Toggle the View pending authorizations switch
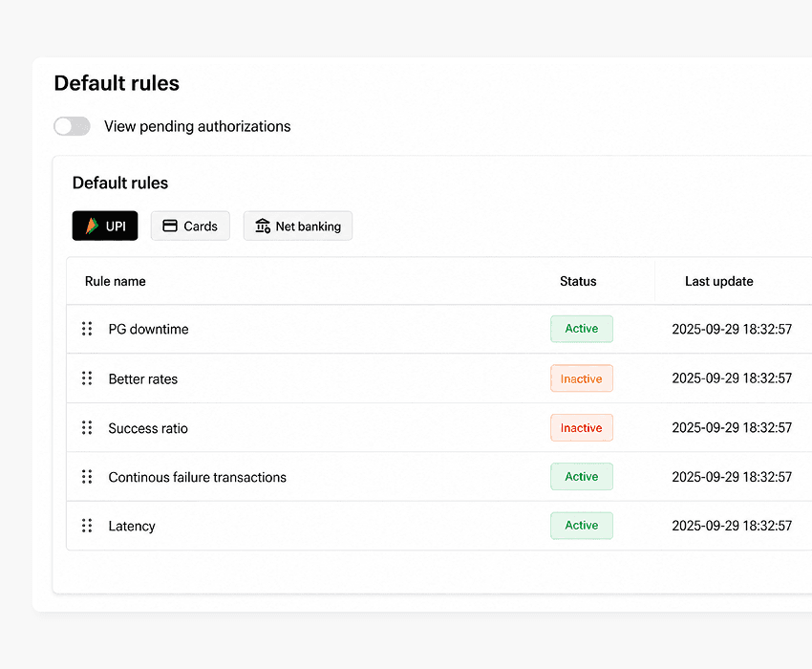 click(x=72, y=126)
